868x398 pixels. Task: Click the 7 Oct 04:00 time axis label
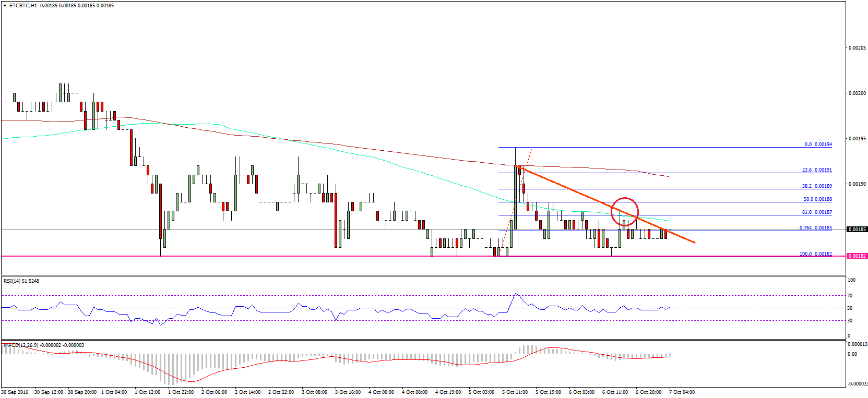click(x=682, y=392)
